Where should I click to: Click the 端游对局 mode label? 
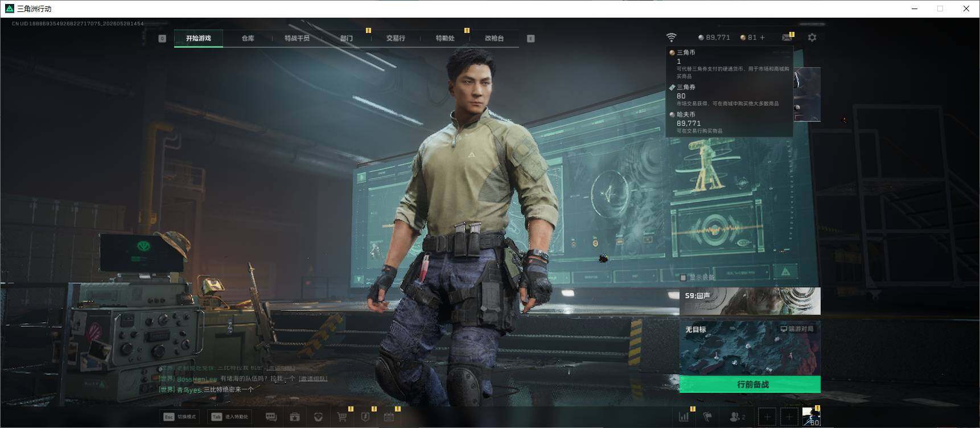pyautogui.click(x=797, y=329)
